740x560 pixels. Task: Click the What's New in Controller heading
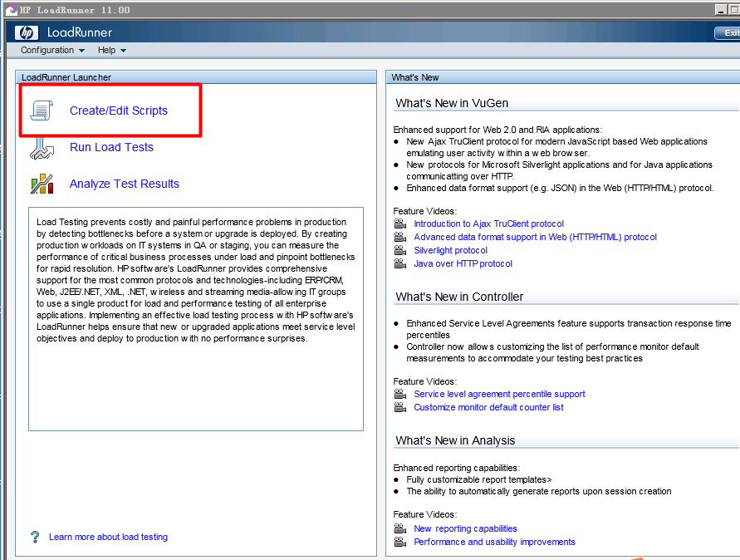tap(459, 297)
